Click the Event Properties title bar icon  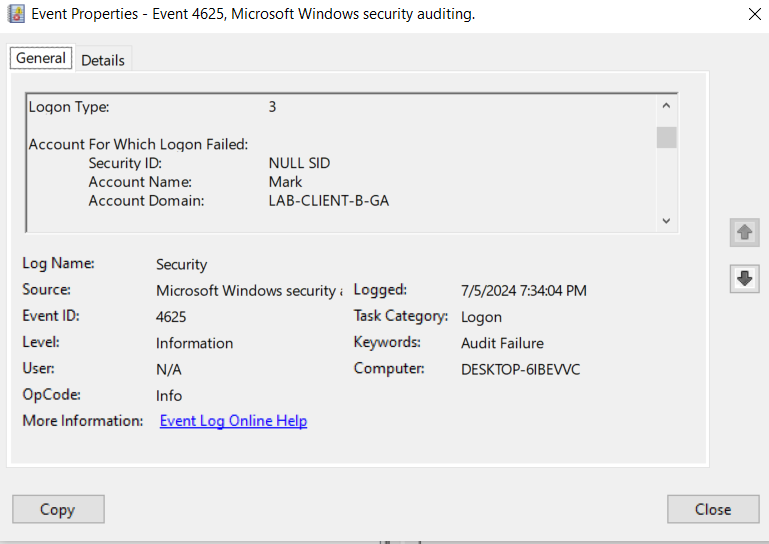point(16,14)
